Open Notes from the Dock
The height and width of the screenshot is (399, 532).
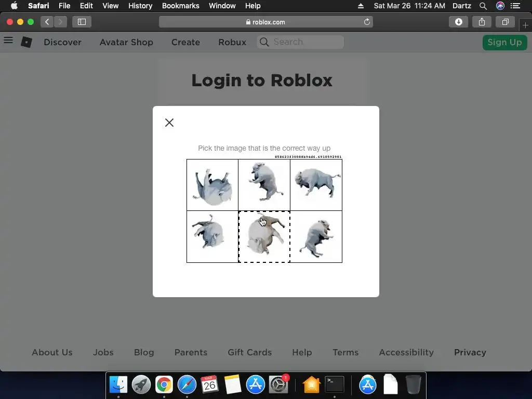pos(232,384)
